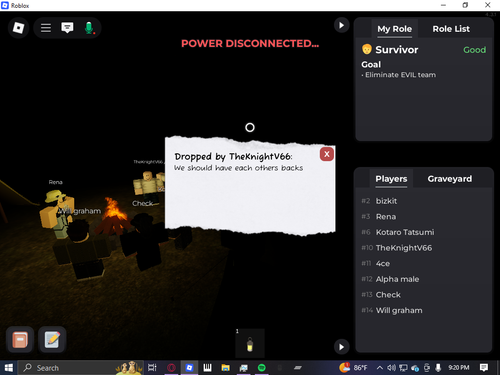This screenshot has width=500, height=375.
Task: Toggle the chat window icon
Action: click(x=67, y=28)
